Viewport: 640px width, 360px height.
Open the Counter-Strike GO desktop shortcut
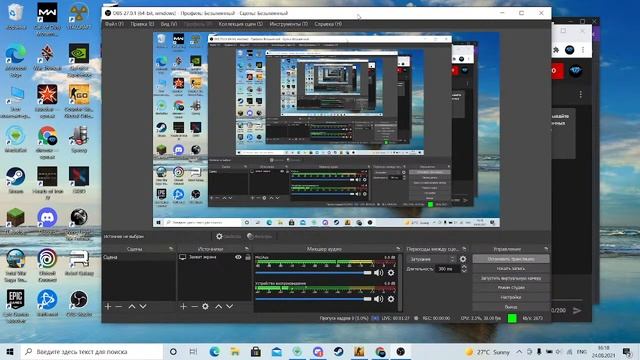[79, 101]
